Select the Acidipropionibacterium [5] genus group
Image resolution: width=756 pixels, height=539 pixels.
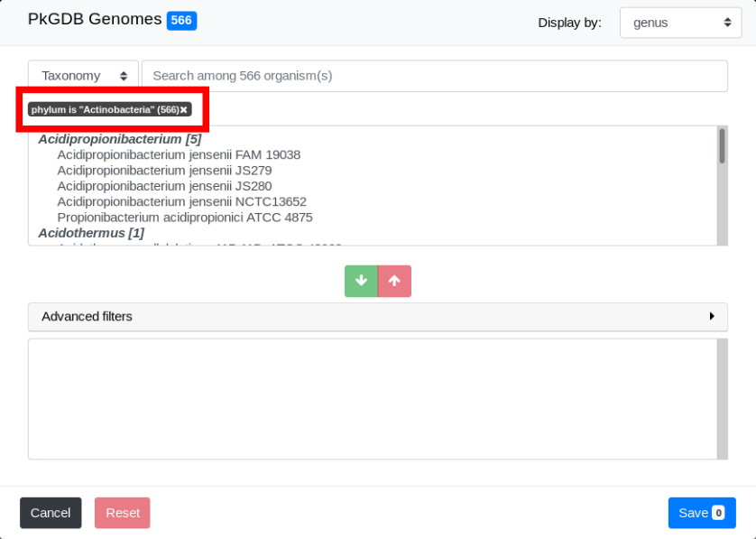point(120,139)
